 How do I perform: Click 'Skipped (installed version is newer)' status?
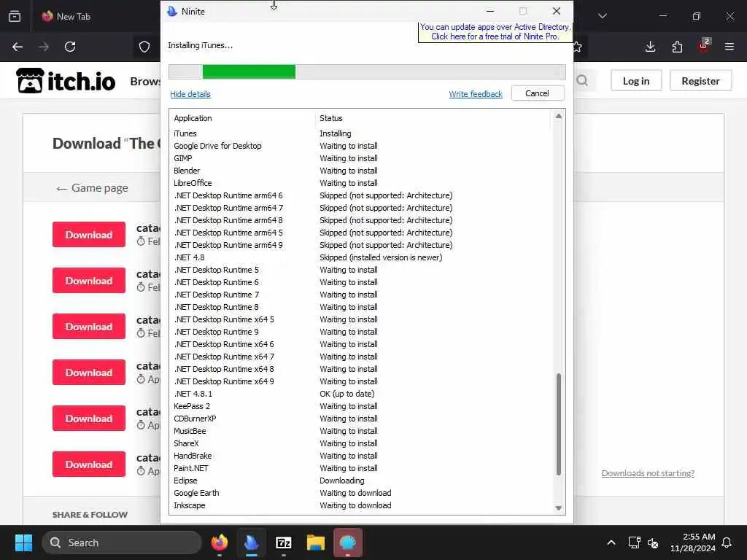point(381,257)
